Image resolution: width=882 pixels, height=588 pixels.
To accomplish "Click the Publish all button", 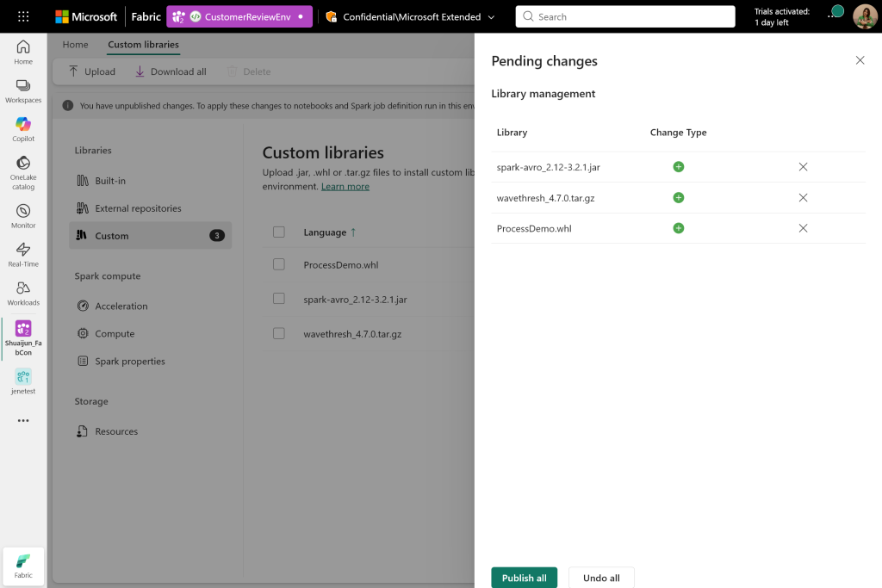I will (524, 578).
